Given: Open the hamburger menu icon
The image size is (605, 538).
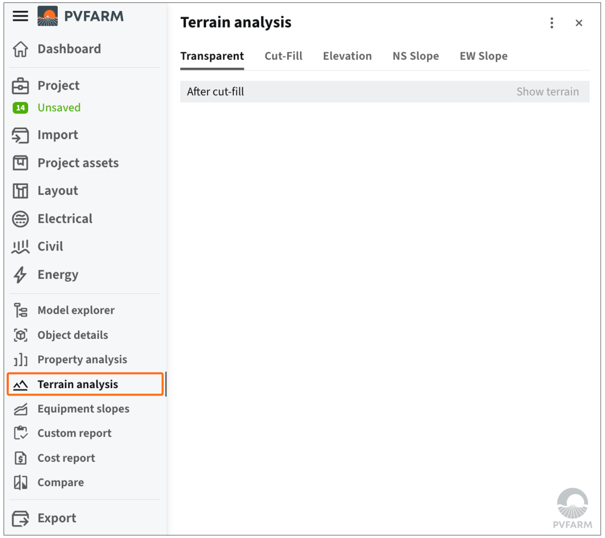Looking at the screenshot, I should pos(20,16).
